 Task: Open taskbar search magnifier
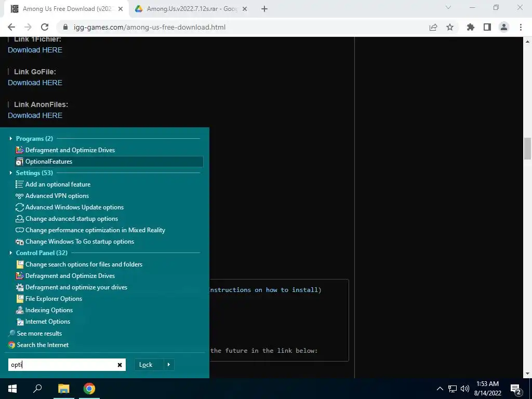tap(37, 389)
